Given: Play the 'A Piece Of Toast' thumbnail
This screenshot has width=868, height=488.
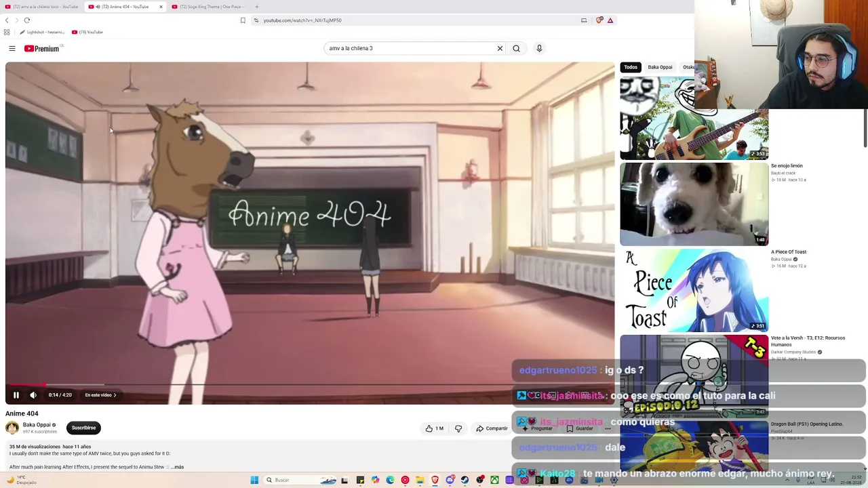Looking at the screenshot, I should point(694,289).
